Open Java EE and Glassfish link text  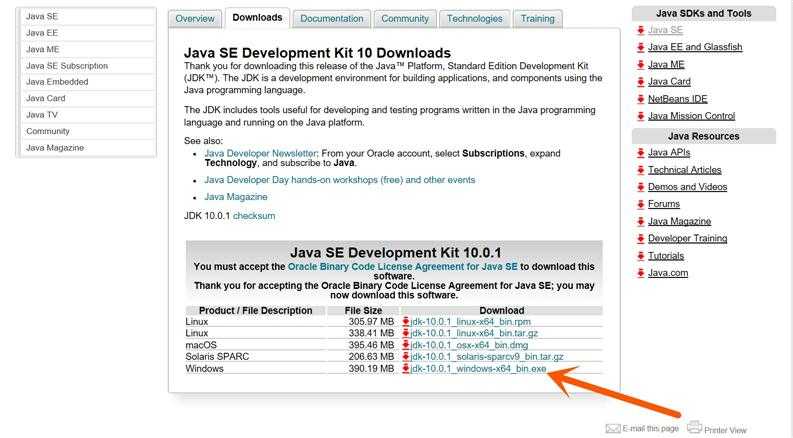click(x=695, y=47)
